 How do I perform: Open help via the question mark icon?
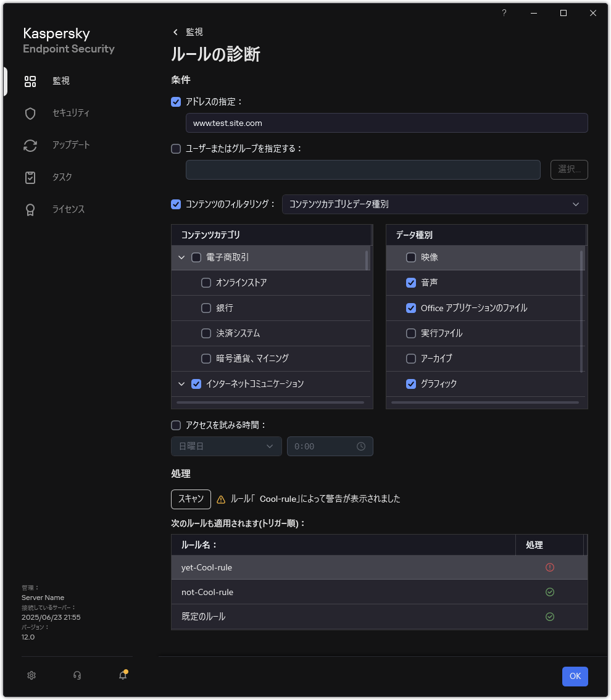click(504, 12)
